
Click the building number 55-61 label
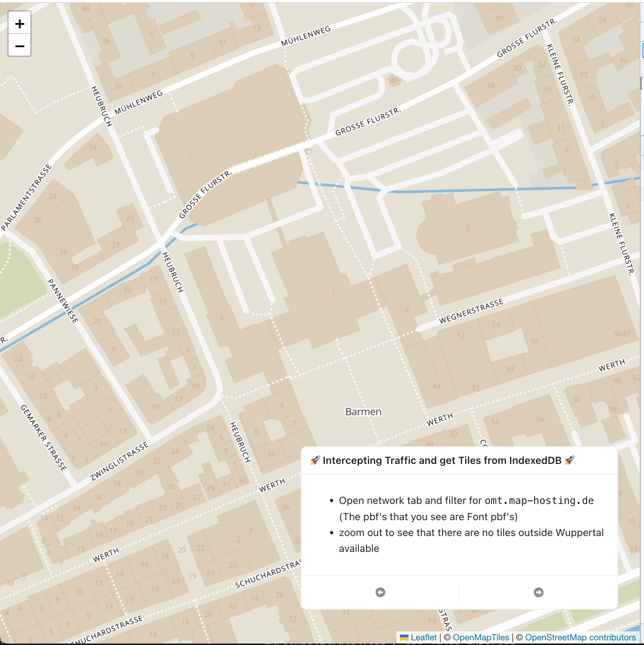(622, 334)
